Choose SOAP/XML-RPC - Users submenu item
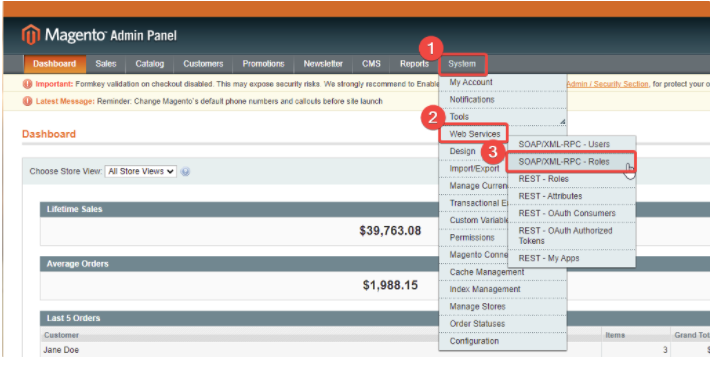The width and height of the screenshot is (714, 369). pyautogui.click(x=571, y=144)
